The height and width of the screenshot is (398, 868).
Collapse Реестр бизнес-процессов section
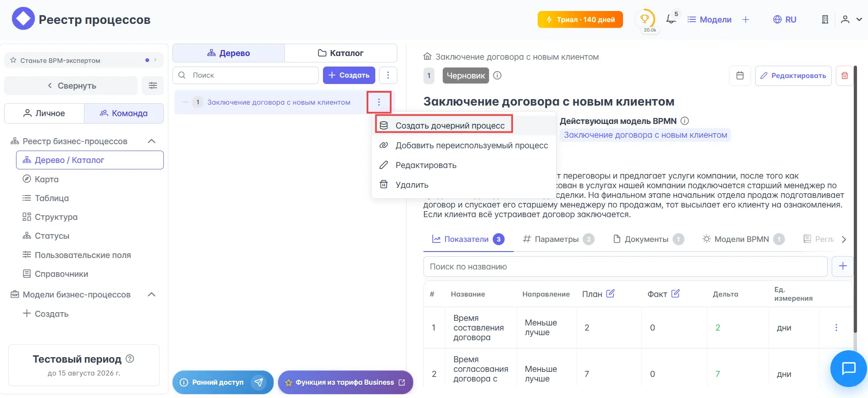coord(151,141)
